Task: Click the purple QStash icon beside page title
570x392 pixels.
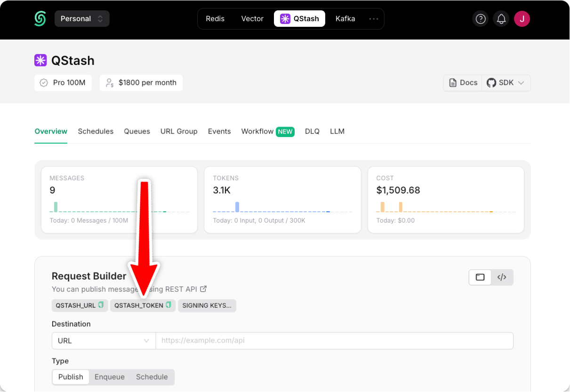Action: 40,60
